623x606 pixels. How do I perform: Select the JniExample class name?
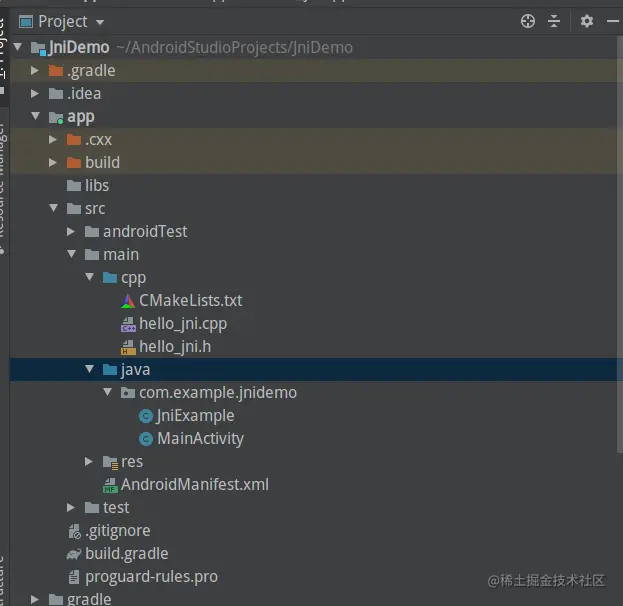(x=195, y=416)
